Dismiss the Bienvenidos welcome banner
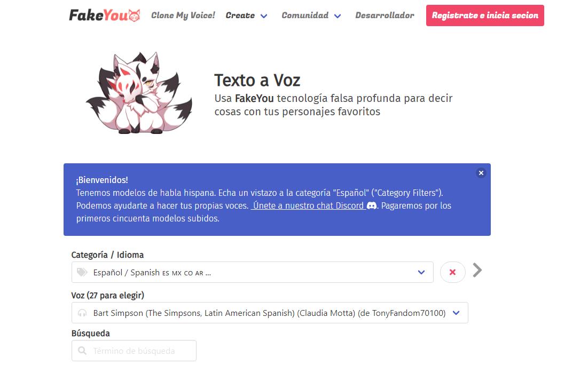The image size is (588, 365). pos(481,173)
